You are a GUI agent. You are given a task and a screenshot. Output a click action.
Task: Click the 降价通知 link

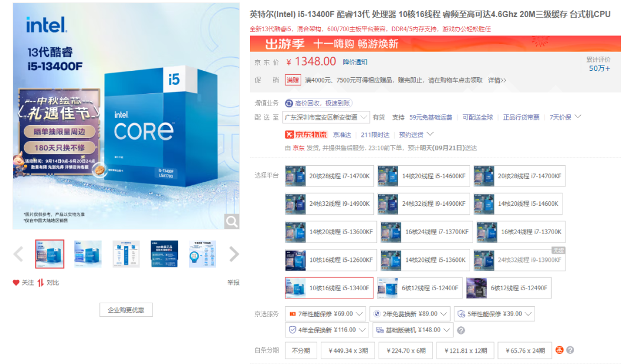(x=355, y=62)
